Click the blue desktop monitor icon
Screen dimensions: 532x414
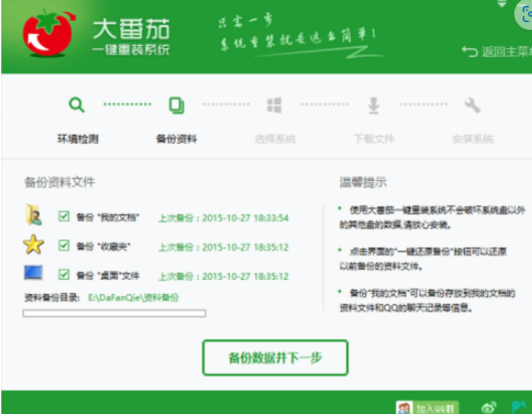click(33, 272)
